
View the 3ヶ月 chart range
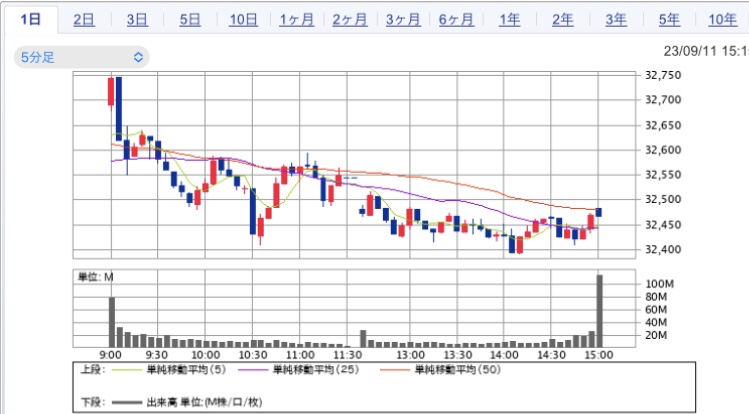pos(403,20)
